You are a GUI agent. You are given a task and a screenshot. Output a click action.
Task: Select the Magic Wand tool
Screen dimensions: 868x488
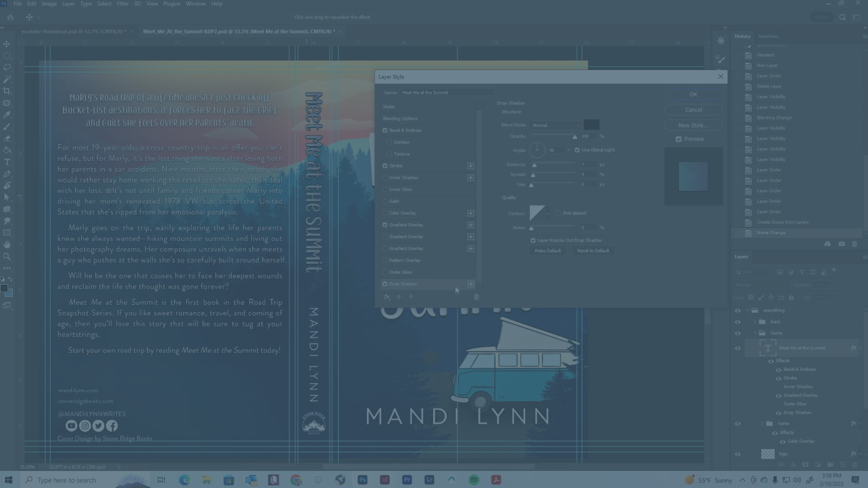[x=7, y=79]
